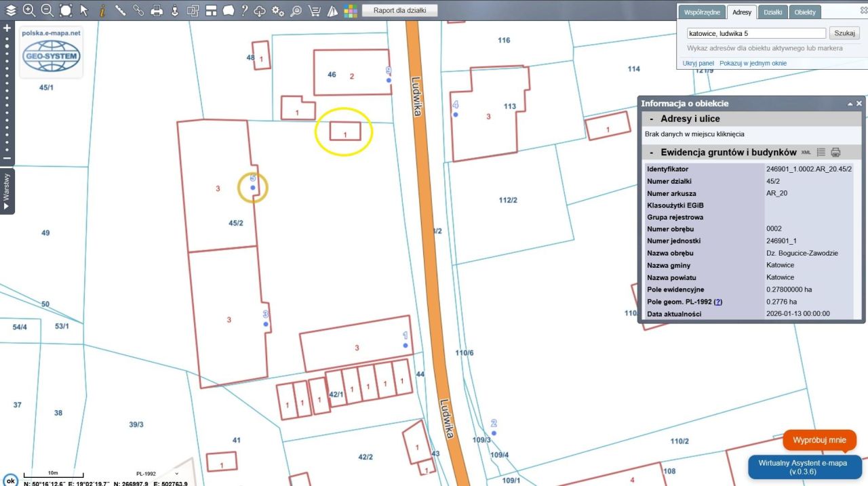Select the distance measurement tool
The image size is (868, 486).
click(x=121, y=10)
